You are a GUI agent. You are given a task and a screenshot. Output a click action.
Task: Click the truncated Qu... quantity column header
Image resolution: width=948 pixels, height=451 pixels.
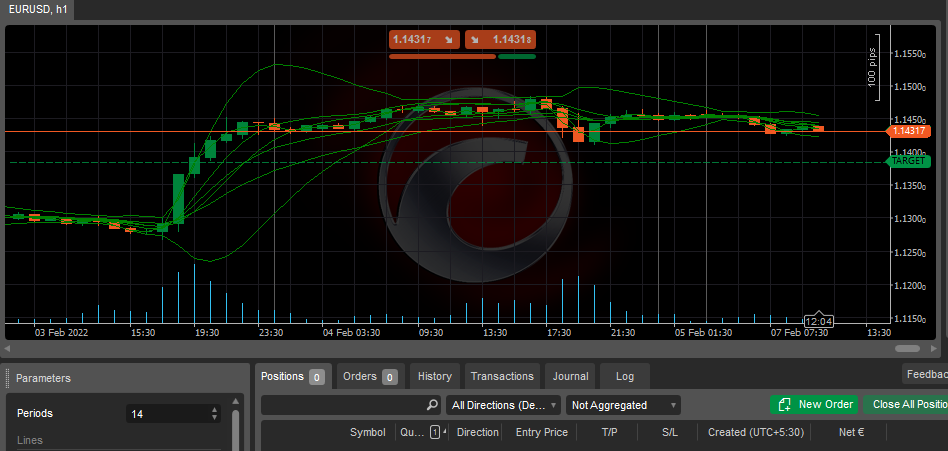click(x=412, y=432)
